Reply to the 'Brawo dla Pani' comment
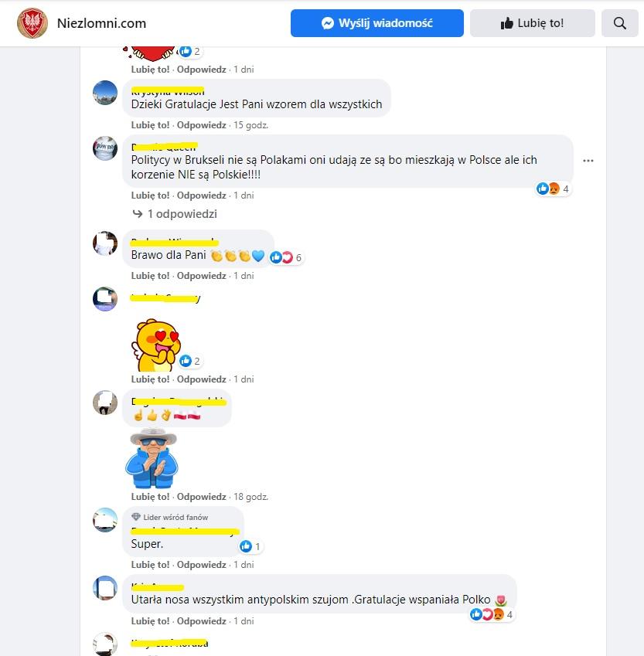 click(x=202, y=276)
